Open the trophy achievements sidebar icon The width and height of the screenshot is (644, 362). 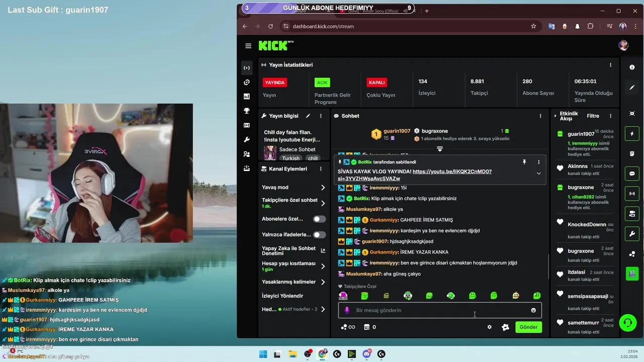(x=247, y=111)
